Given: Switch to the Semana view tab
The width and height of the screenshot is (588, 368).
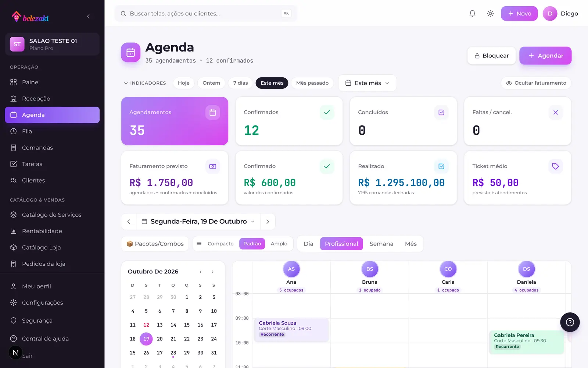Looking at the screenshot, I should [x=381, y=244].
